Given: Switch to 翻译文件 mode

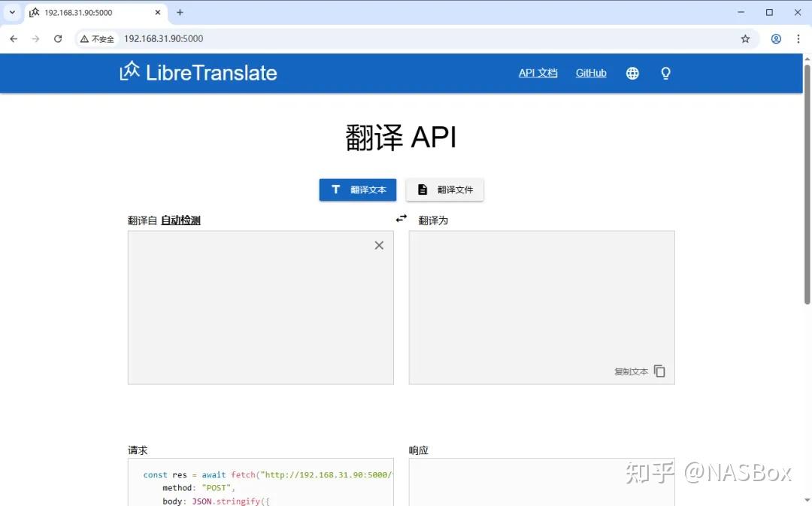Looking at the screenshot, I should click(444, 189).
